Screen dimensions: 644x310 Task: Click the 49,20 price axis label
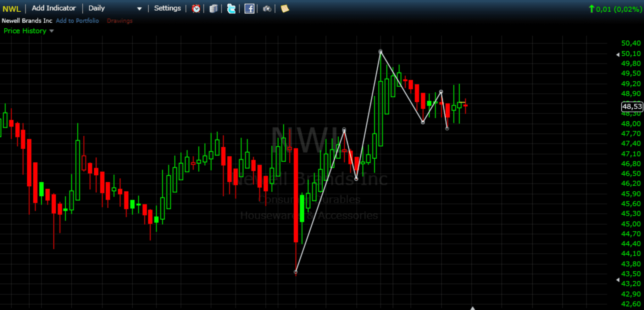pyautogui.click(x=631, y=84)
